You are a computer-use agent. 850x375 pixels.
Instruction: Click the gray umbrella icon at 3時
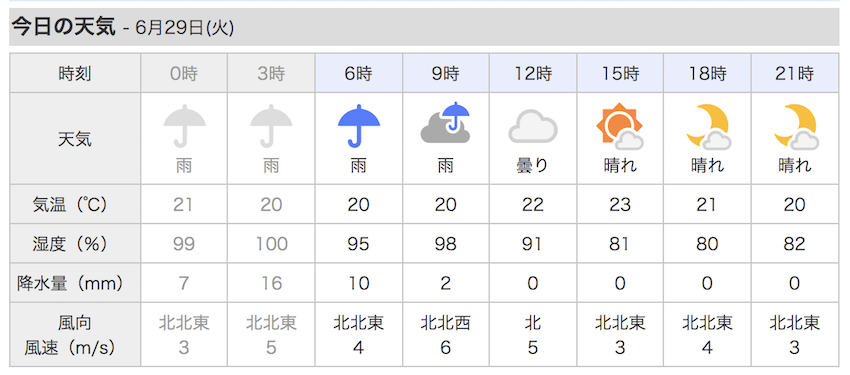(x=271, y=126)
